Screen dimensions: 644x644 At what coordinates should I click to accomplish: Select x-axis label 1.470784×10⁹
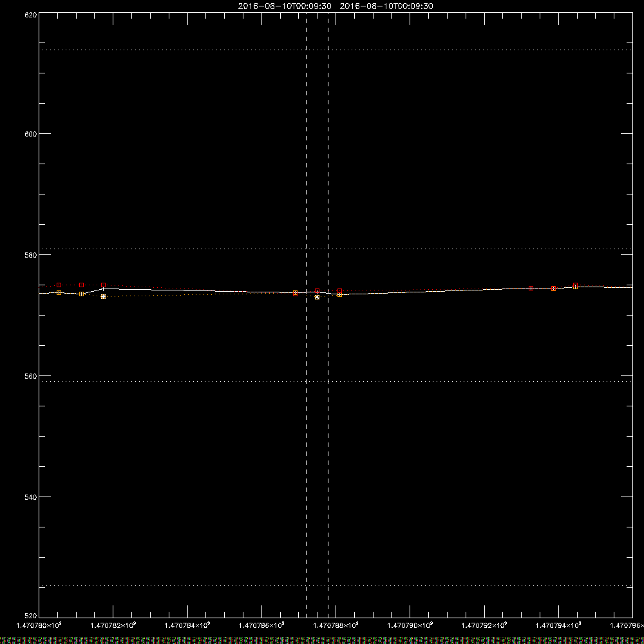tap(187, 625)
